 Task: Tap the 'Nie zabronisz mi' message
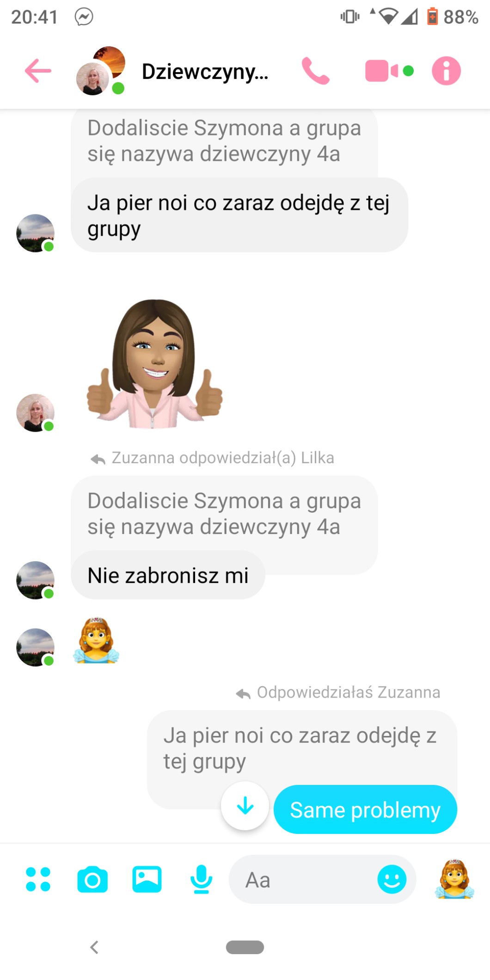tap(168, 576)
